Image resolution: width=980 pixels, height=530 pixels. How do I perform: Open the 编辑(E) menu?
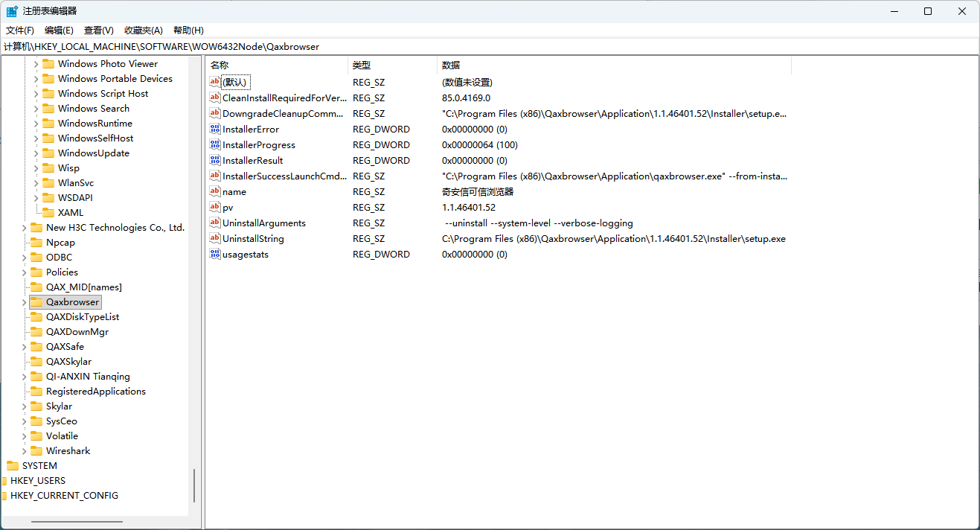click(x=59, y=31)
